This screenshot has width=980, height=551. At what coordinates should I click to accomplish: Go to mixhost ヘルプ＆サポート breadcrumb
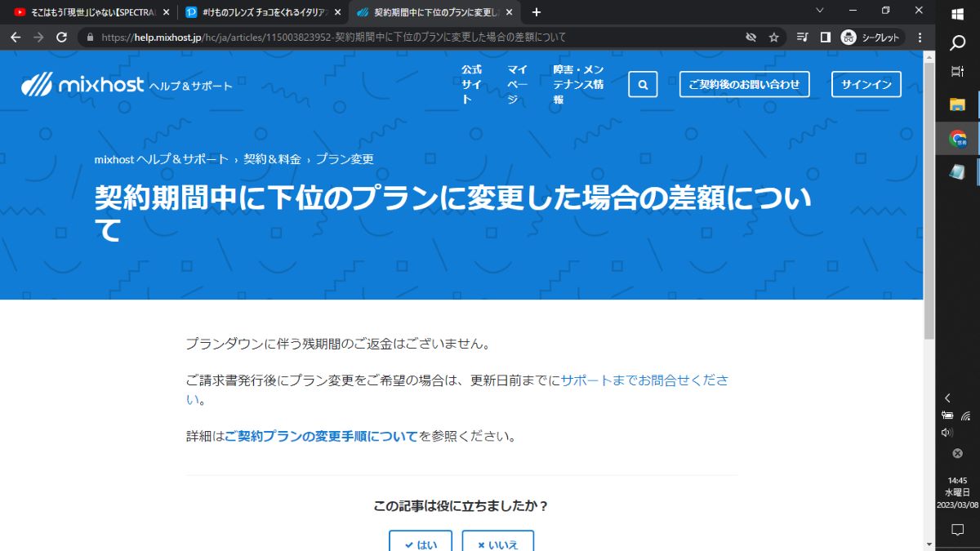point(161,159)
